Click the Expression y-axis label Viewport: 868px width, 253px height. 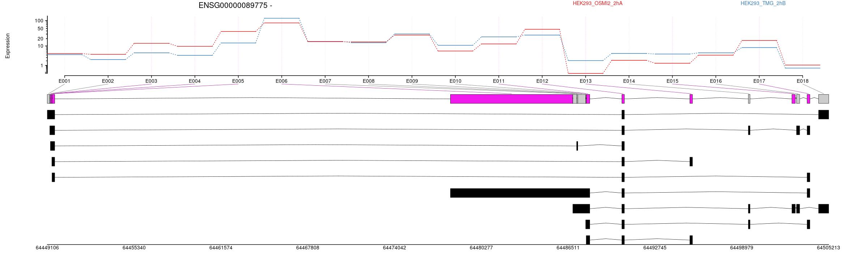pyautogui.click(x=8, y=46)
